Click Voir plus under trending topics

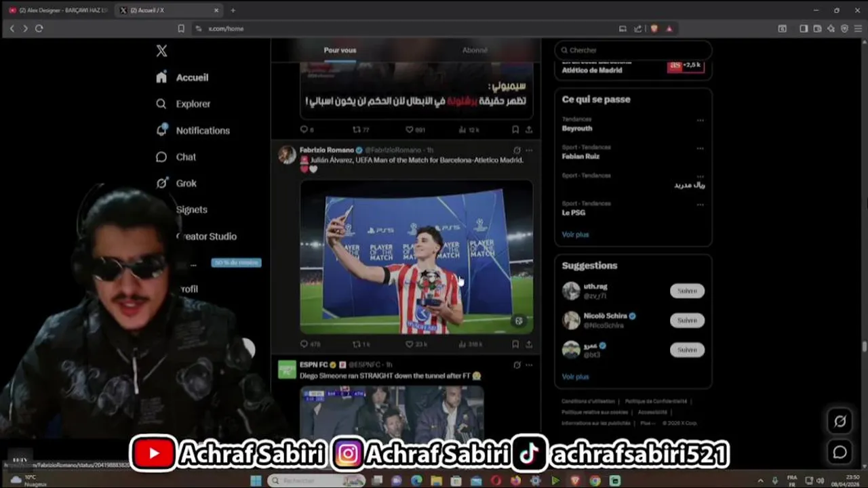click(575, 235)
